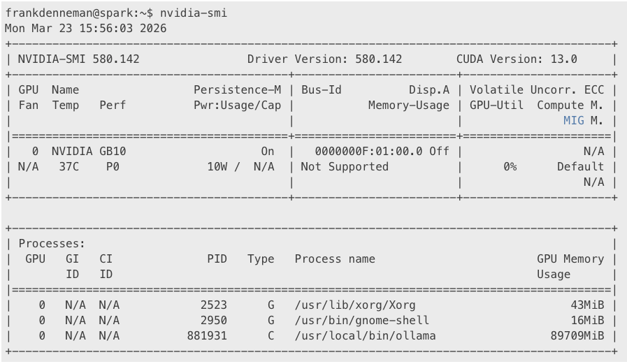
Task: Click the /usr/local/bin/ollama process name
Action: (366, 335)
